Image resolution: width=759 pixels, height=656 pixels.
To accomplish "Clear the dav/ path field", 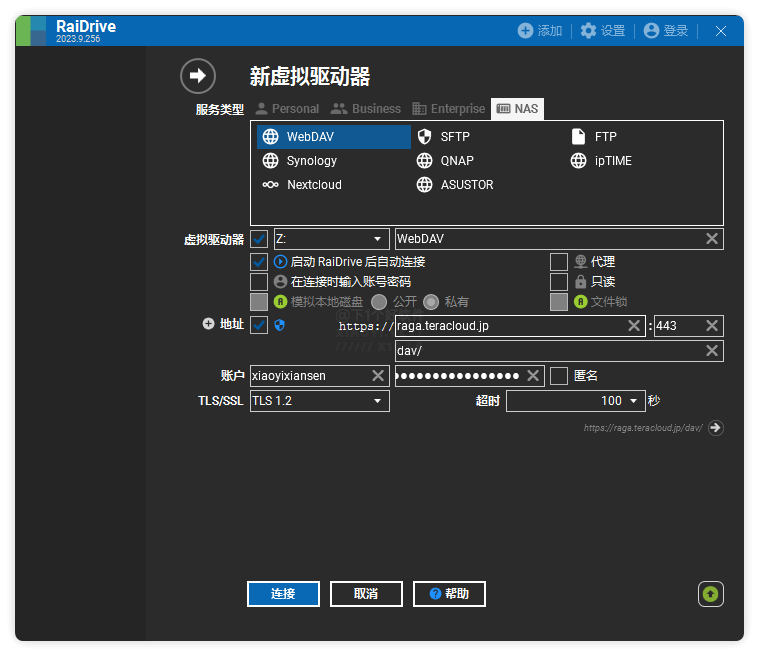I will pyautogui.click(x=712, y=351).
